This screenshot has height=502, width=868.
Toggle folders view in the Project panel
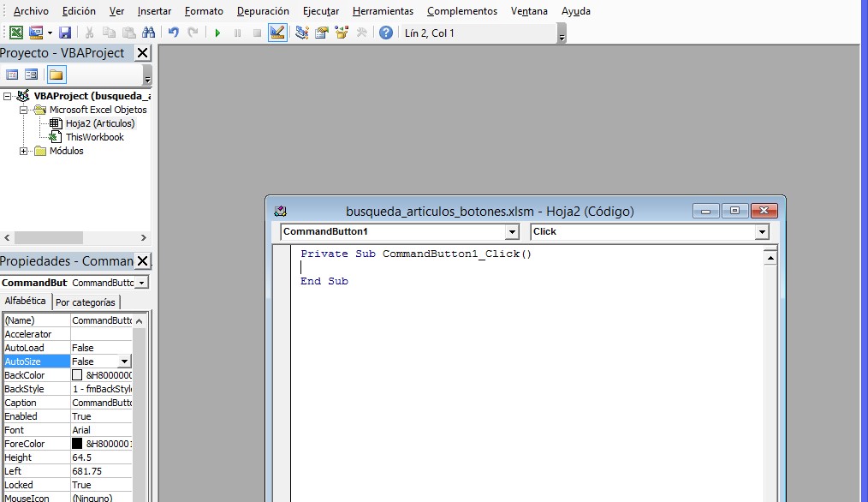click(x=56, y=75)
